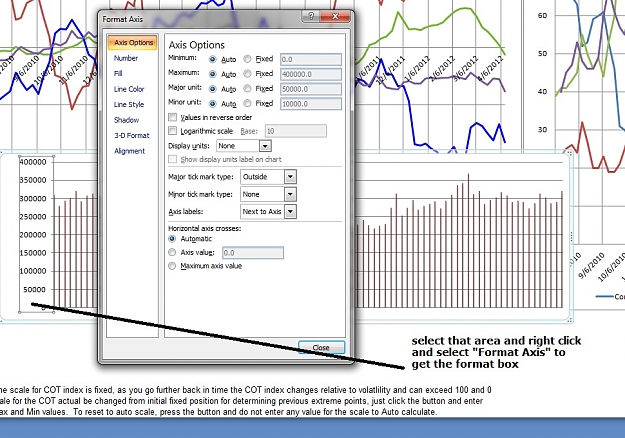Click the 50000 axis label on chart
The width and height of the screenshot is (625, 438).
click(x=35, y=289)
